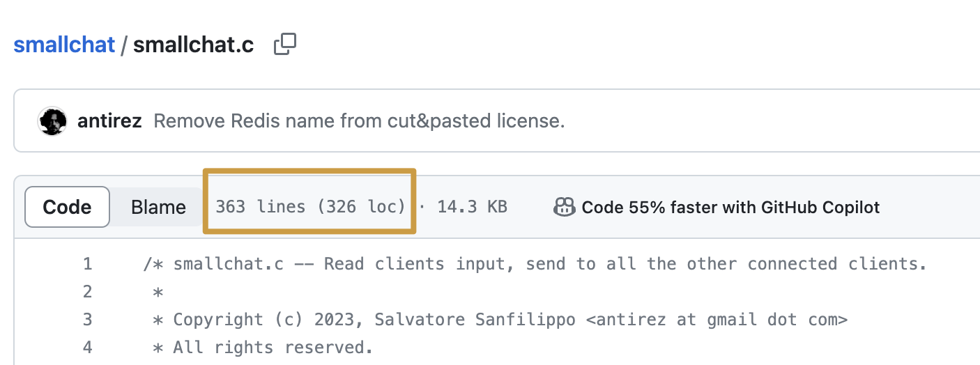Select line number 2 in the gutter

pos(87,292)
